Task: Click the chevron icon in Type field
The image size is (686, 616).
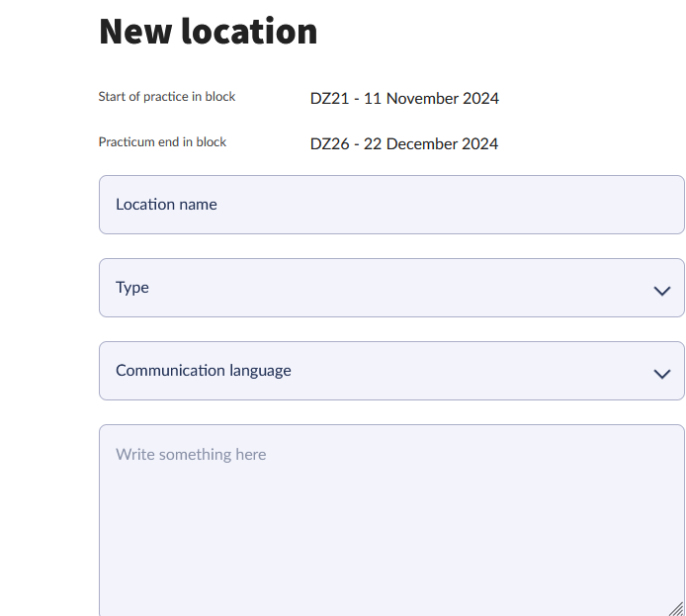Action: coord(662,291)
